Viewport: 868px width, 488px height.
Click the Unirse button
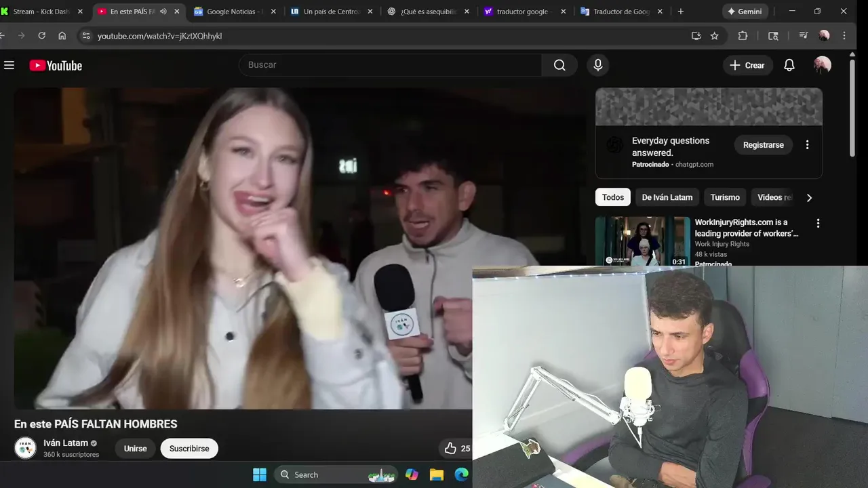[x=135, y=449]
